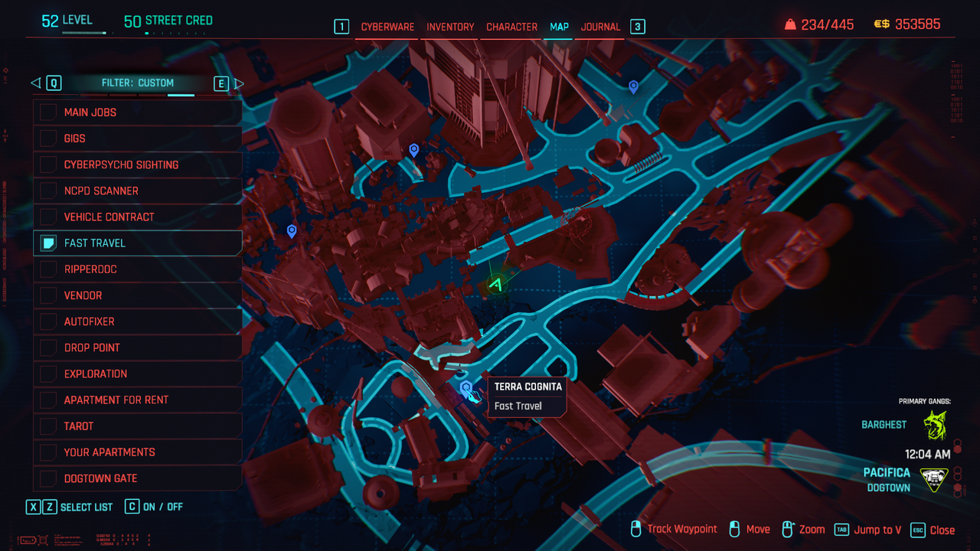Open the Journal tab
980x551 pixels.
600,27
